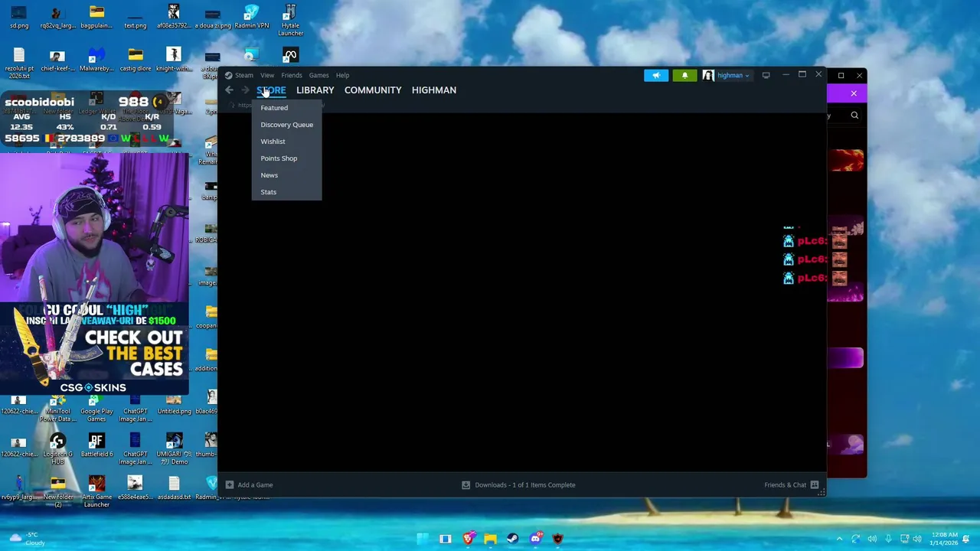Viewport: 980px width, 551px height.
Task: Open Brave browser from the taskbar
Action: tap(468, 539)
